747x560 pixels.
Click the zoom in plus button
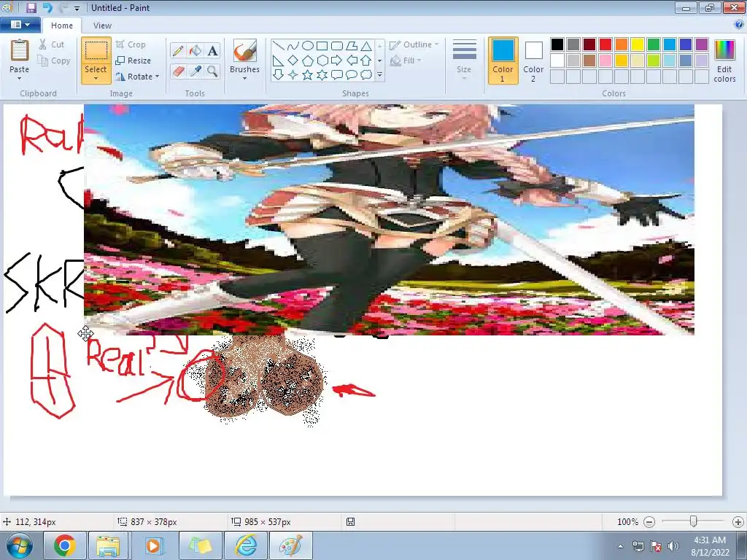(738, 522)
